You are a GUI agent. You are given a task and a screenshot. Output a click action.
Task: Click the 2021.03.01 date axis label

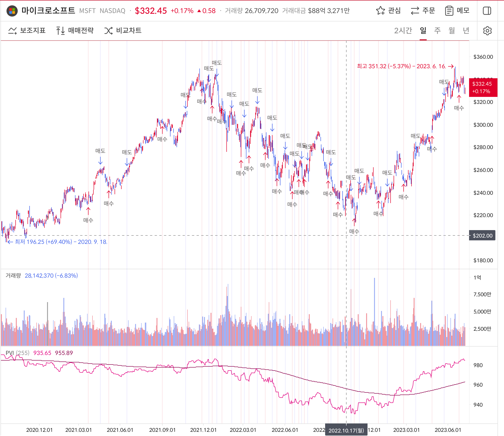click(78, 430)
